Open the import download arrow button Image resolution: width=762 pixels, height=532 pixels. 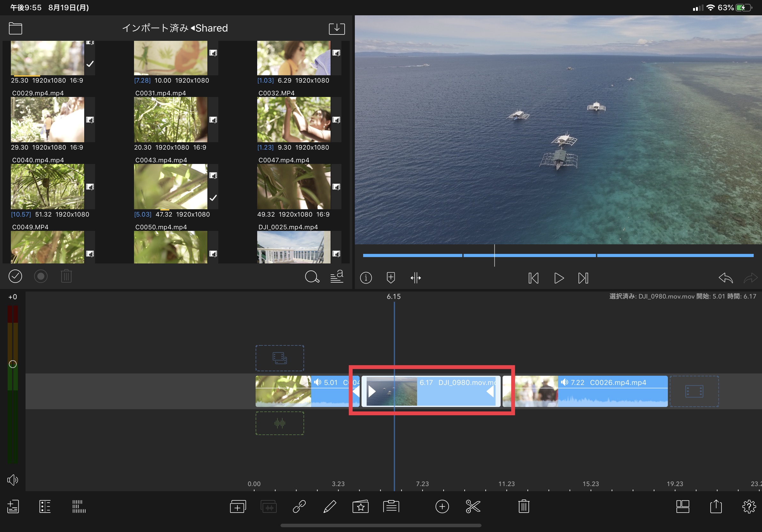click(337, 28)
